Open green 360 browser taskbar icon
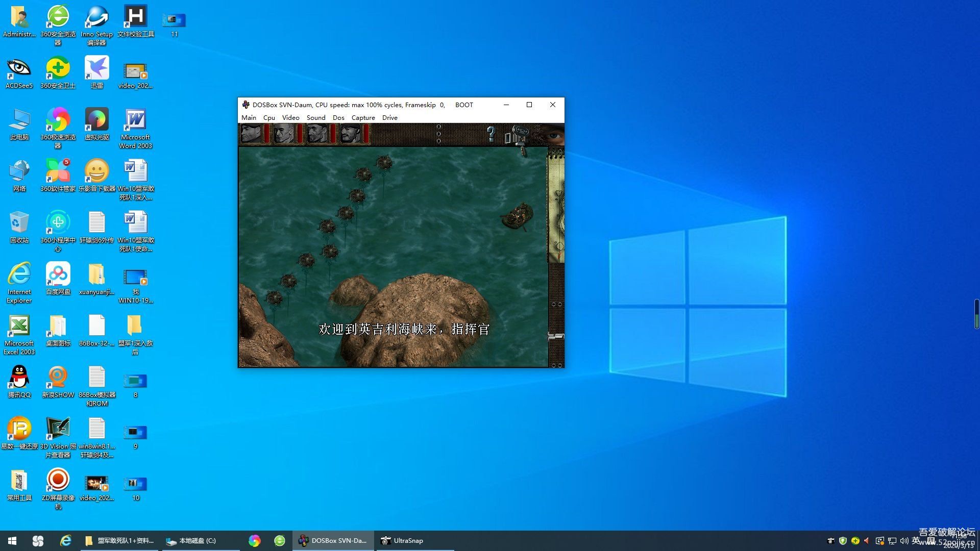The width and height of the screenshot is (980, 551). (279, 541)
